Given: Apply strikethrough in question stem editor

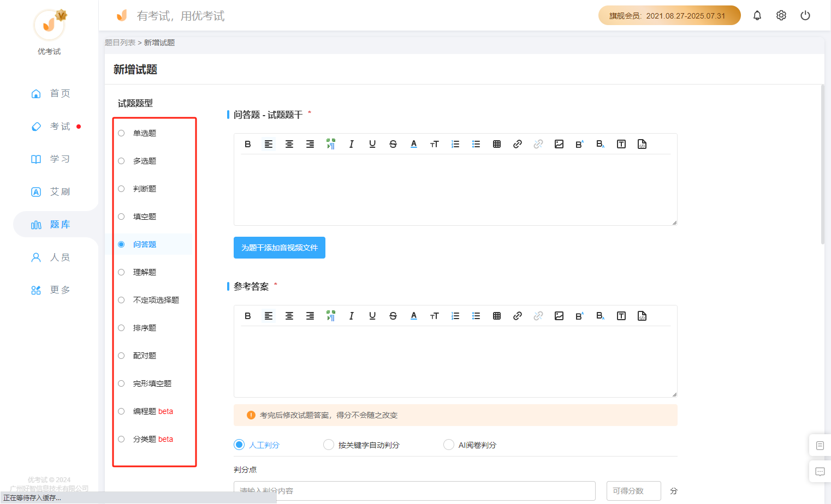Looking at the screenshot, I should (x=393, y=144).
